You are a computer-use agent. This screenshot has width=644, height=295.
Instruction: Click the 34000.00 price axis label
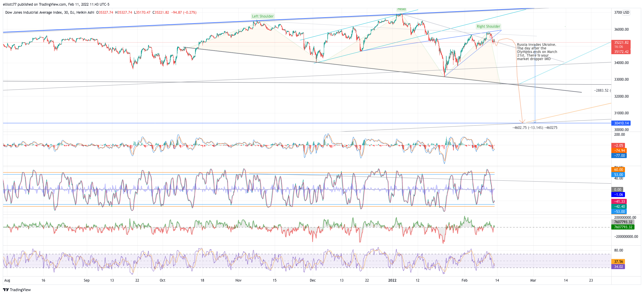(621, 63)
